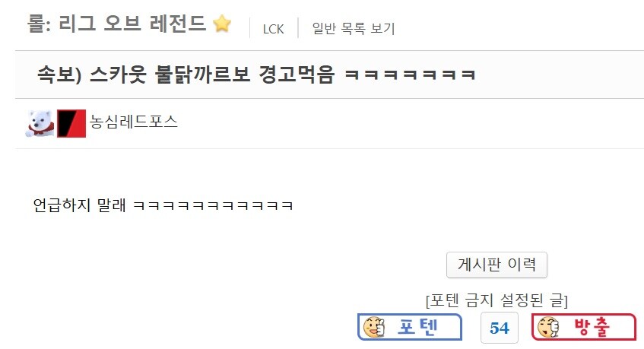The image size is (644, 349).
Task: Click the ㅋㅋㅋ laughter string in title bar
Action: pos(410,75)
